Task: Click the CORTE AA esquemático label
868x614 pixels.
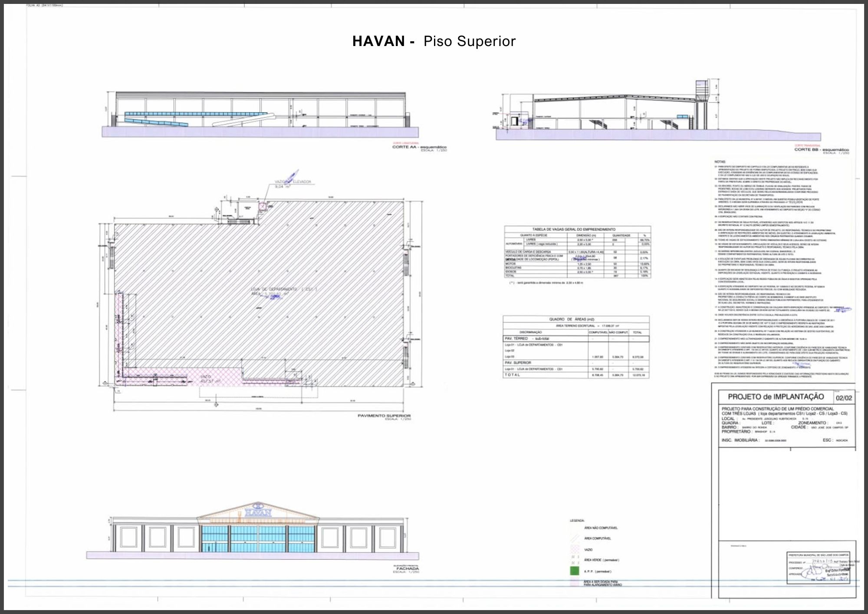Action: (x=419, y=147)
